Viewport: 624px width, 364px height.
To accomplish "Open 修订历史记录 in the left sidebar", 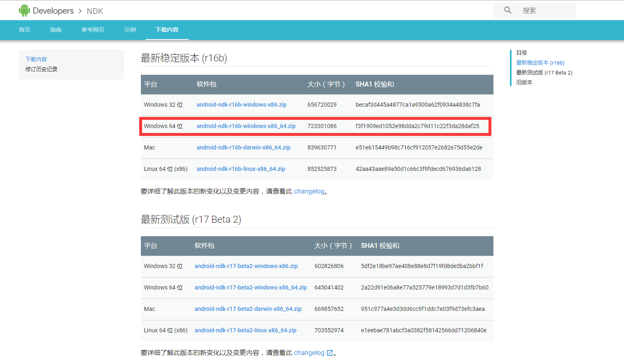I will pyautogui.click(x=42, y=69).
